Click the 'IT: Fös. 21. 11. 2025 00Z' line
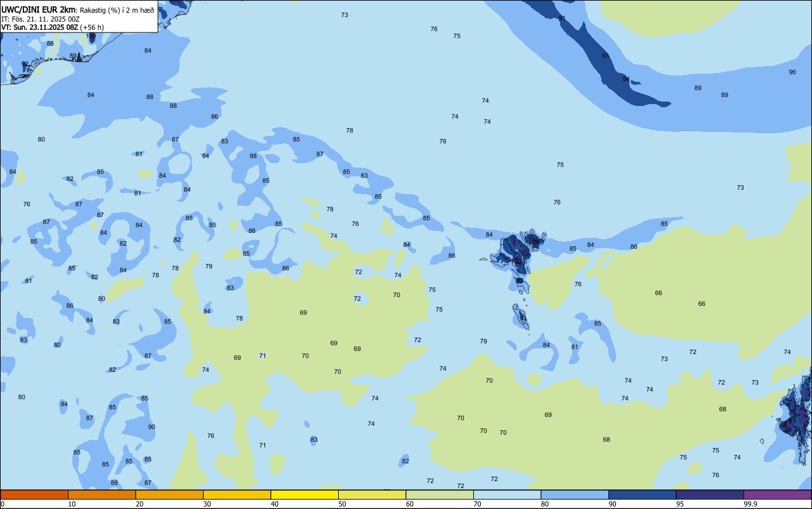812x509 pixels. (41, 19)
